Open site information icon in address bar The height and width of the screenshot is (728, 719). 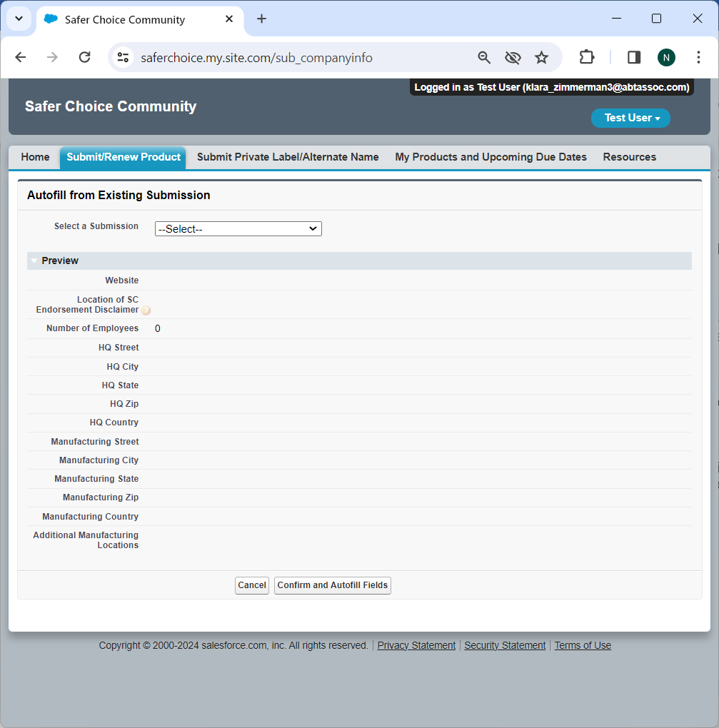point(123,58)
